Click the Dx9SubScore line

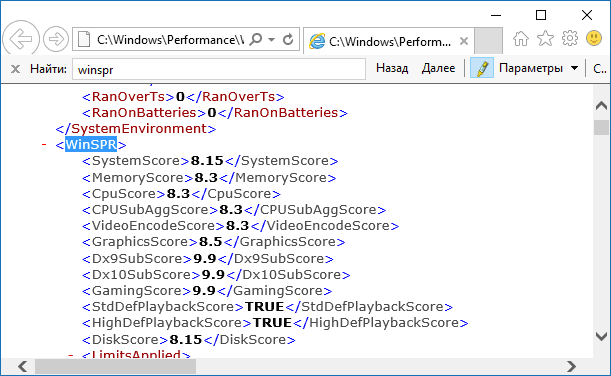tap(208, 259)
